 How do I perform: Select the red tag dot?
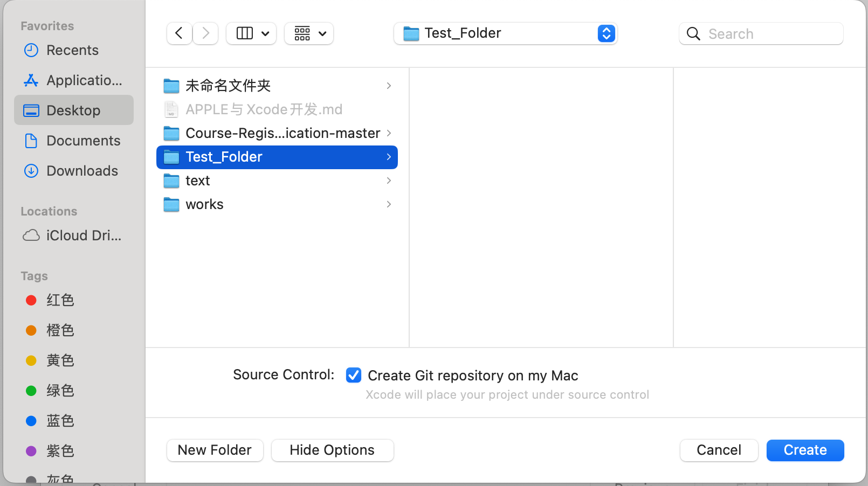(x=31, y=300)
